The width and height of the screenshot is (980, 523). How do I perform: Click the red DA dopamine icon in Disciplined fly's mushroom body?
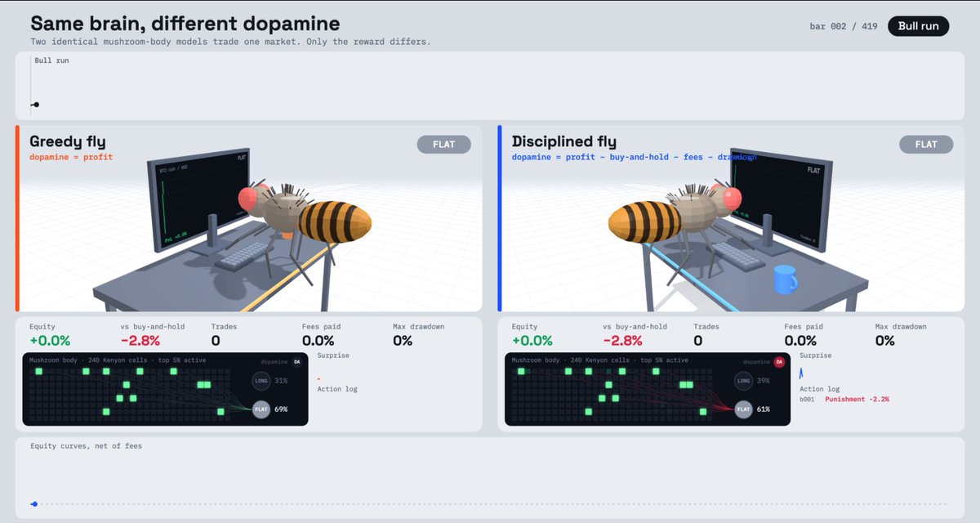[779, 361]
